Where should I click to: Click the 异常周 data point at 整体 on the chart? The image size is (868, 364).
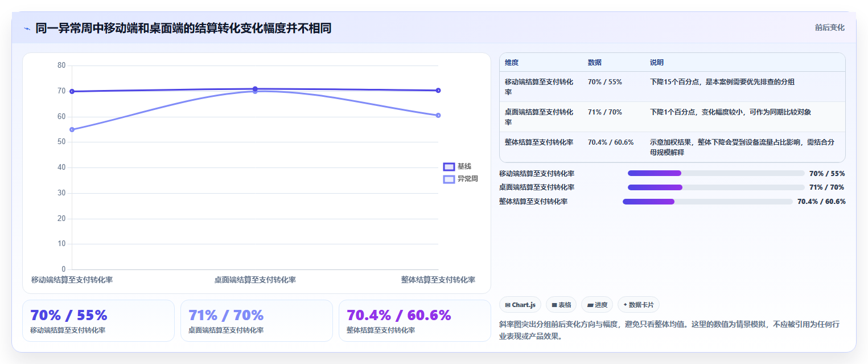438,115
